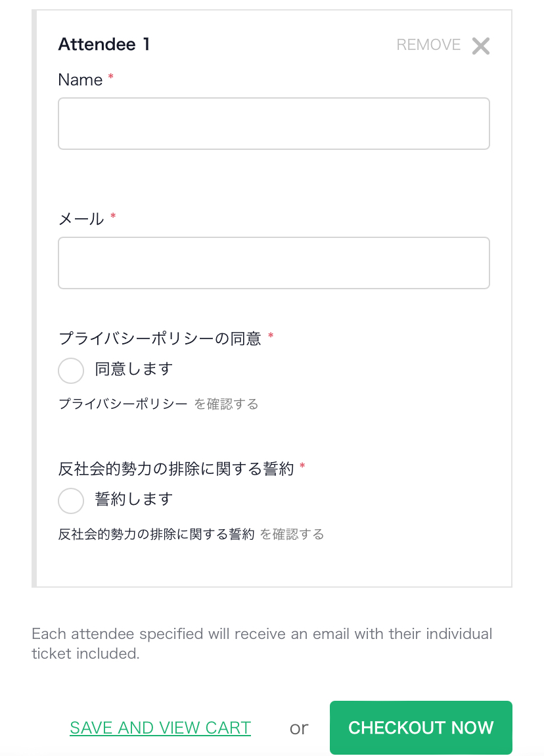The image size is (544, 756).
Task: Click the メール field label
Action: tap(81, 219)
